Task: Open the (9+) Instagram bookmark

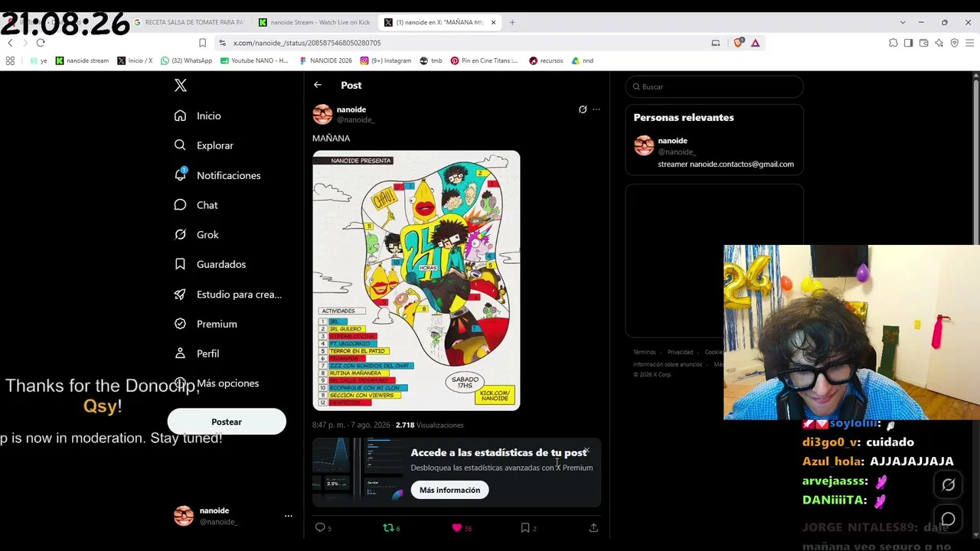Action: tap(386, 60)
